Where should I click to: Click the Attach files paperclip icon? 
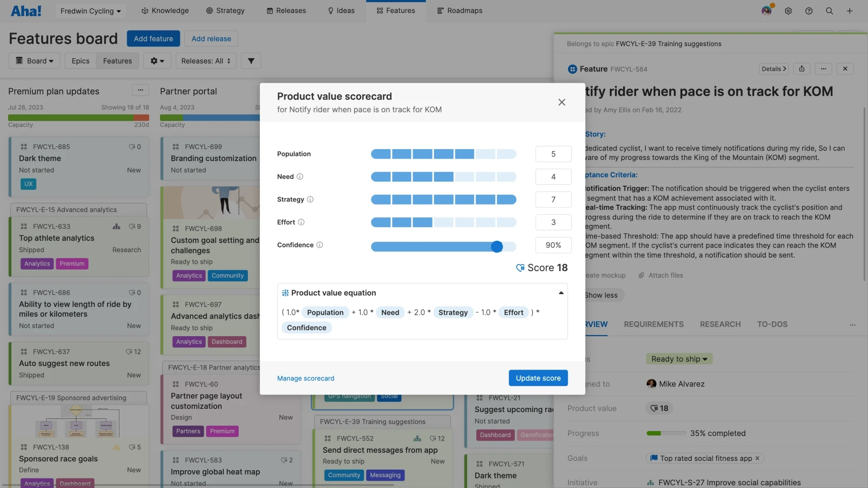click(642, 275)
